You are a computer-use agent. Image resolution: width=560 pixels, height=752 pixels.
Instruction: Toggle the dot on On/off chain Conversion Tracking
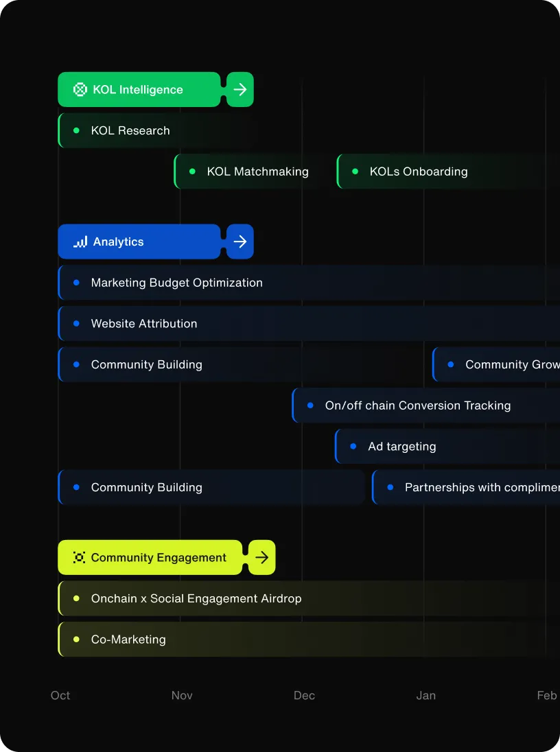coord(310,406)
